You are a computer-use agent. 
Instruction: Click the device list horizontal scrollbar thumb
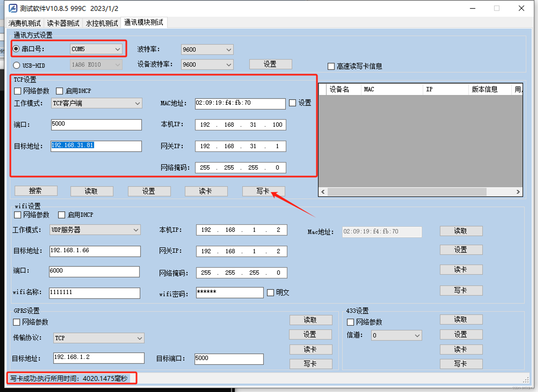tap(407, 192)
